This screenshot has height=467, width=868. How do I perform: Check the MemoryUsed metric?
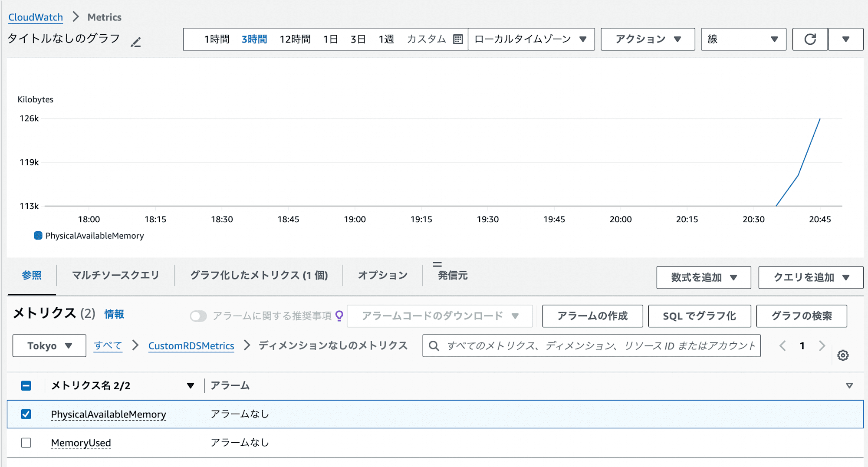[26, 443]
